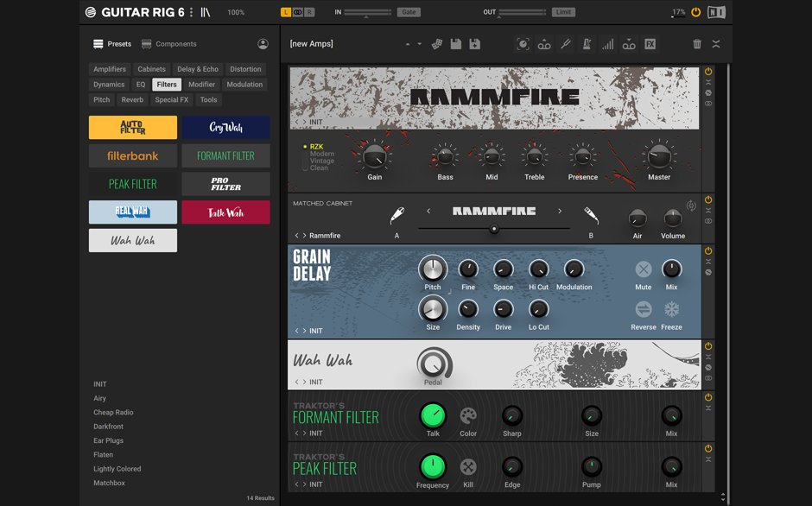This screenshot has width=812, height=506.
Task: Open Grain Delay INIT preset next arrow
Action: (304, 331)
